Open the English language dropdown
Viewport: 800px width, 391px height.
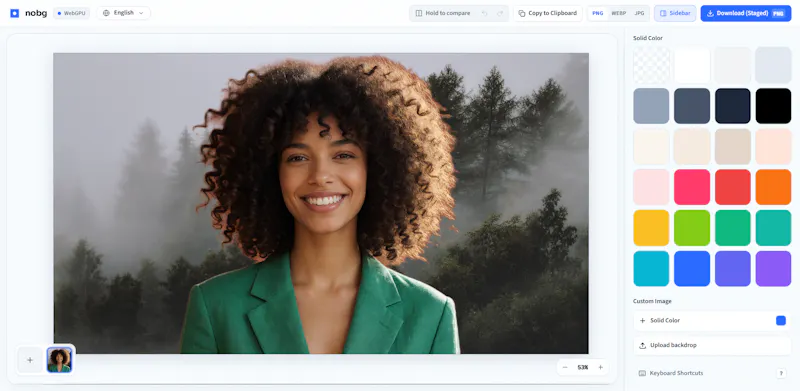(x=123, y=13)
